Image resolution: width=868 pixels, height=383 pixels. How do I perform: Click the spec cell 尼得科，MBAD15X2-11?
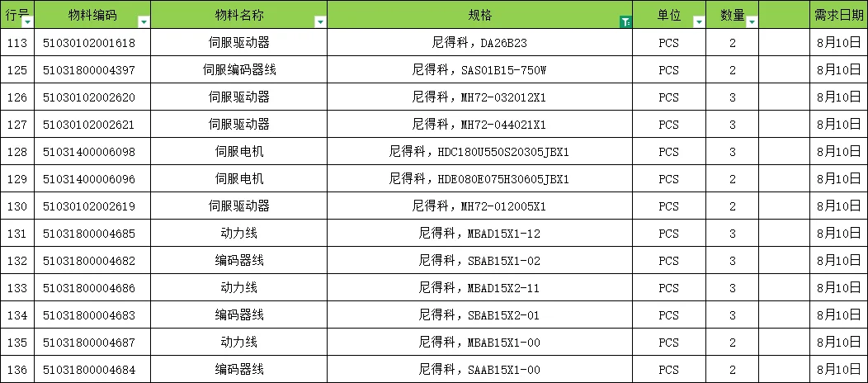click(x=479, y=288)
